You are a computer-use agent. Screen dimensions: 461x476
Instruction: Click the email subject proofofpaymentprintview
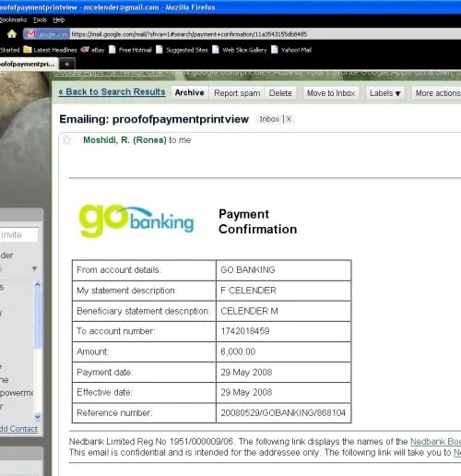[x=154, y=119]
